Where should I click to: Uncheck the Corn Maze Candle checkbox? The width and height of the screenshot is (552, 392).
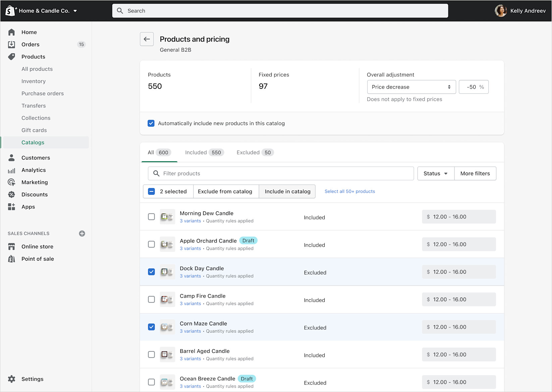[x=152, y=327]
